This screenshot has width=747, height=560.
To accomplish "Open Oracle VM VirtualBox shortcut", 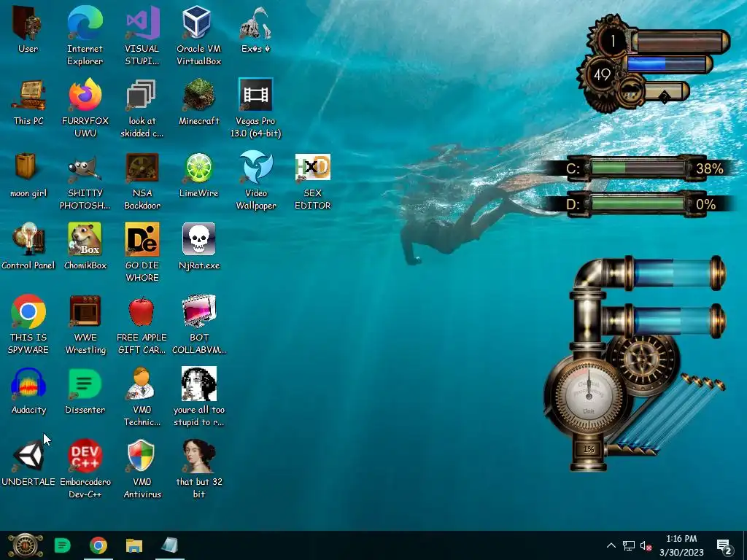I will [198, 36].
